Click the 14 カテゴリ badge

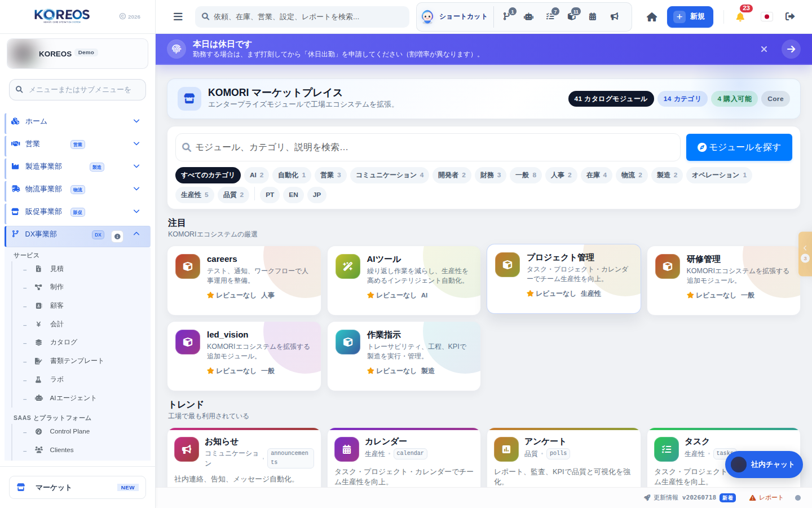[682, 99]
